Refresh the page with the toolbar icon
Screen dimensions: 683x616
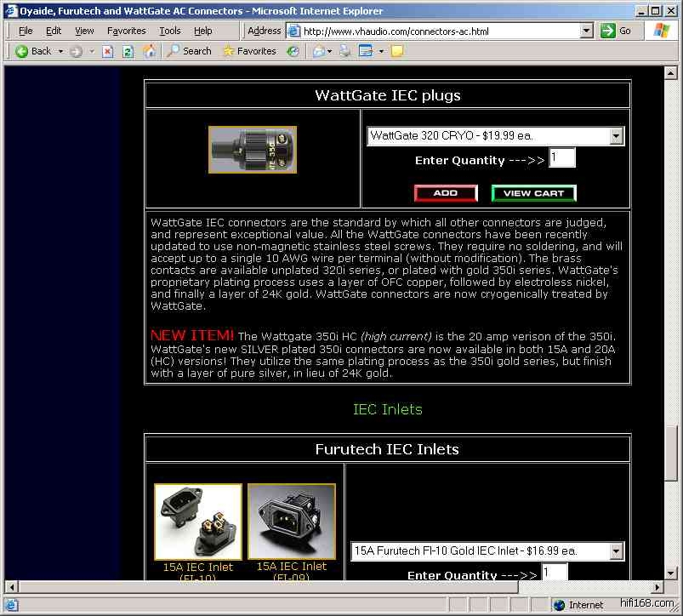pos(128,51)
